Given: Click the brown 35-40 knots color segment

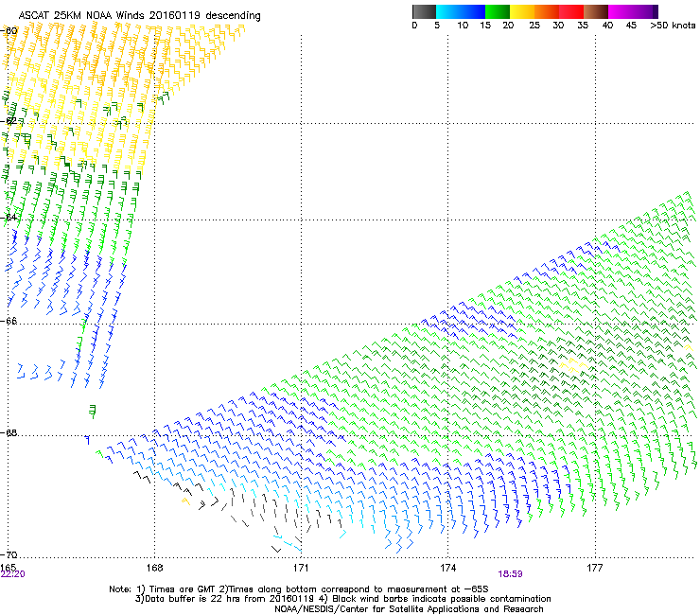Looking at the screenshot, I should click(596, 11).
